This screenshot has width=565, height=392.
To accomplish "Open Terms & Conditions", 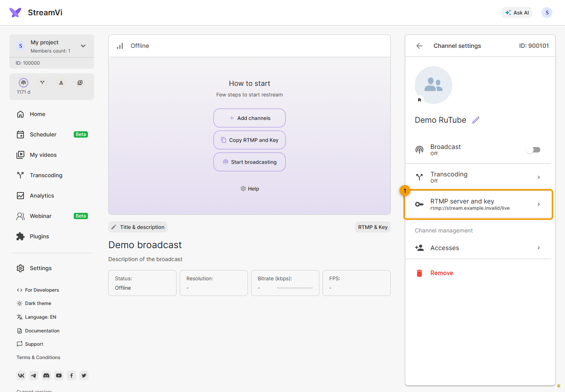I will click(x=38, y=358).
